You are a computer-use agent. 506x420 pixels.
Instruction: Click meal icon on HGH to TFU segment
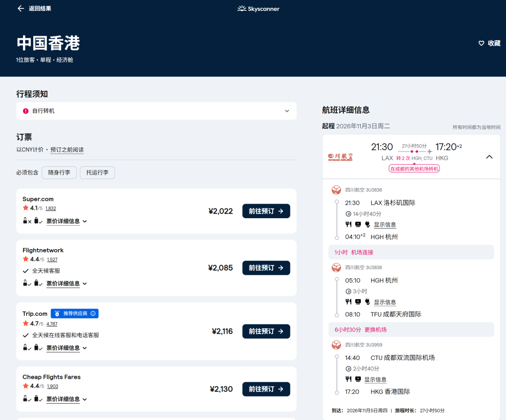point(348,302)
